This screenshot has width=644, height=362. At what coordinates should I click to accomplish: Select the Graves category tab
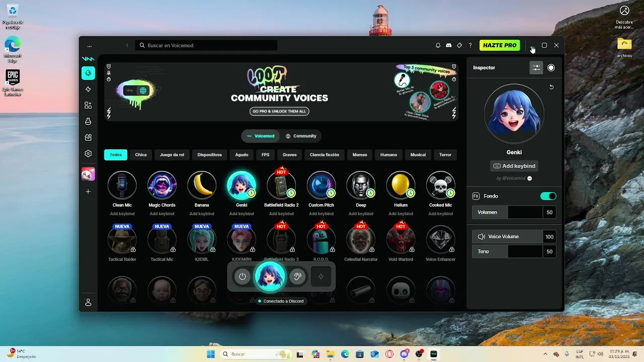[x=290, y=155]
